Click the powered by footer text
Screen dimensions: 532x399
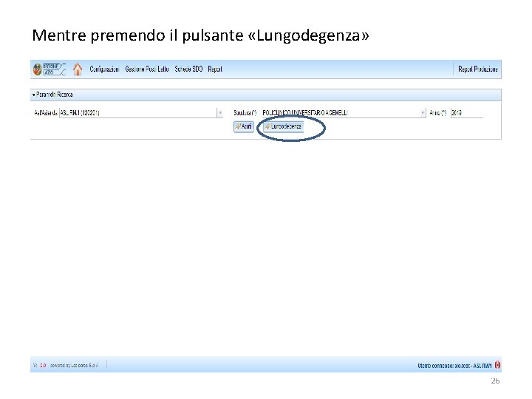click(75, 366)
